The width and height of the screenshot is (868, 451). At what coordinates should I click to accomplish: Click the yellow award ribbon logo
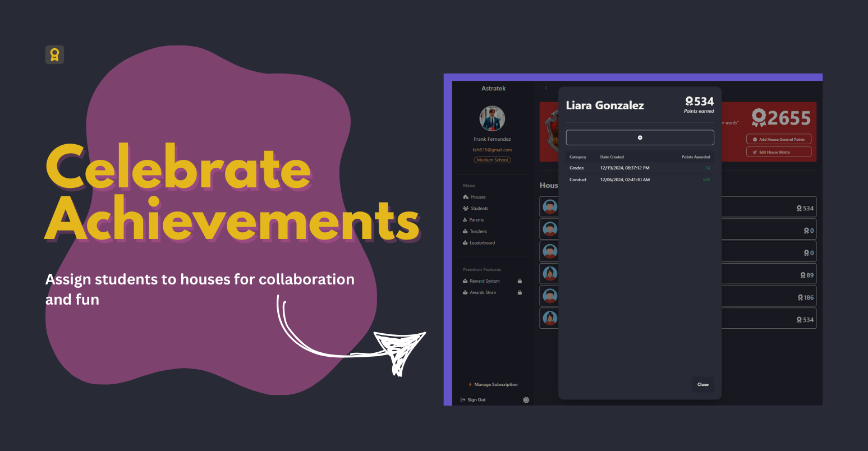[x=54, y=54]
